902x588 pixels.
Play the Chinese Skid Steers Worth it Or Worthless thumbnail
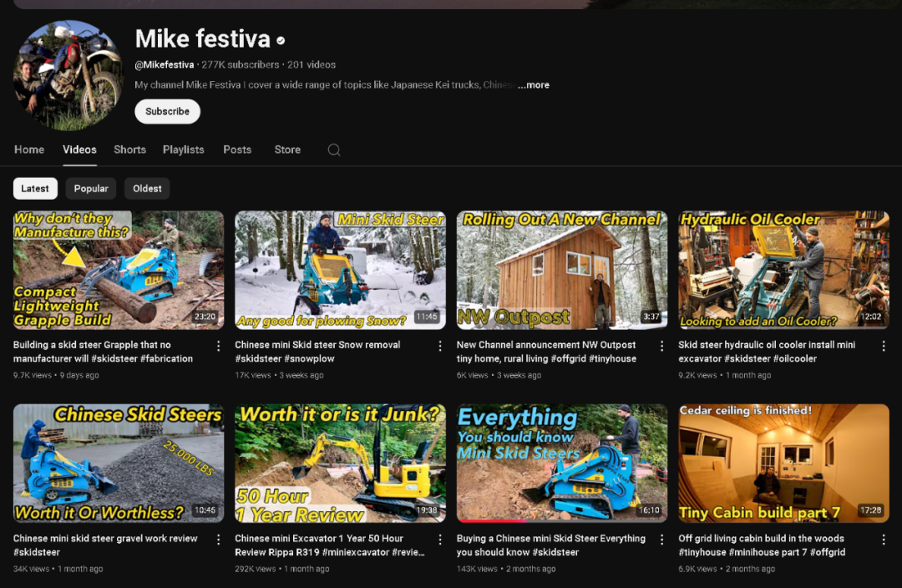tap(119, 464)
